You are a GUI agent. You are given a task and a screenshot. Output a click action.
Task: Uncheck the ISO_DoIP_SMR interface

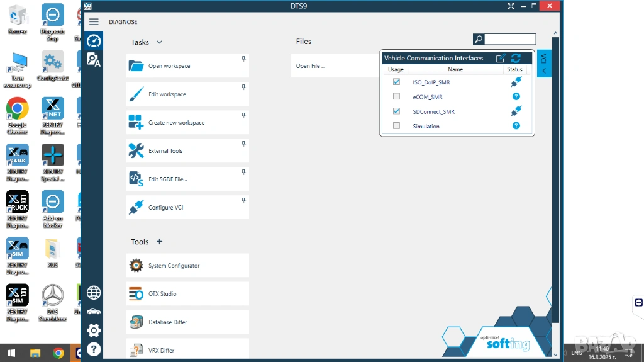396,82
